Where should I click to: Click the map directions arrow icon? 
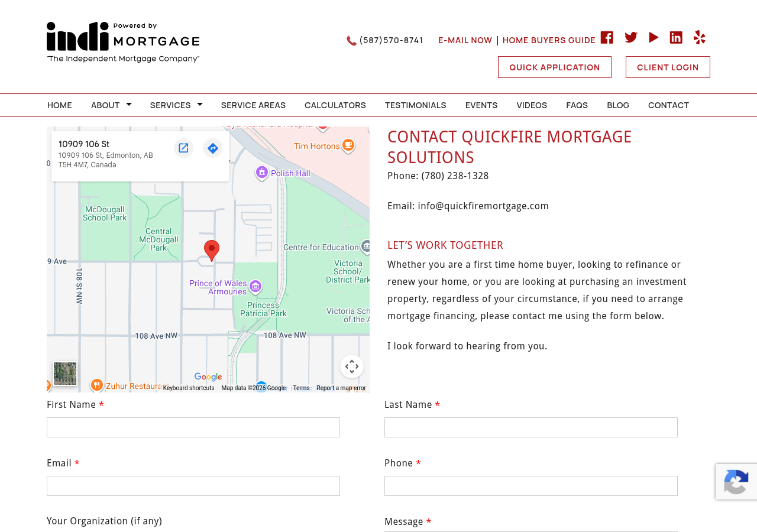213,148
